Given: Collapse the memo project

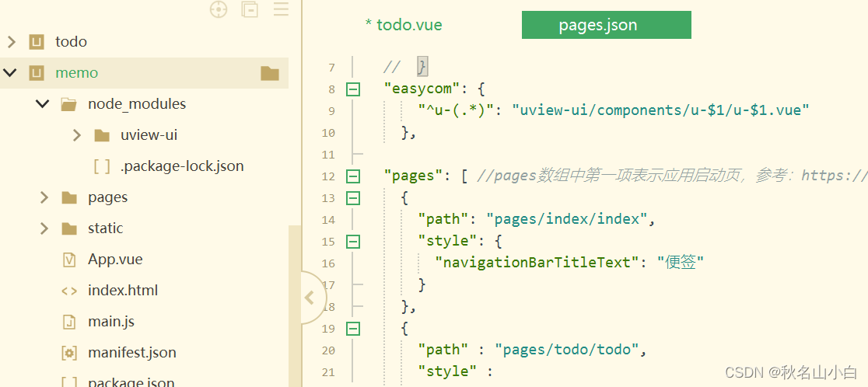Looking at the screenshot, I should 11,73.
